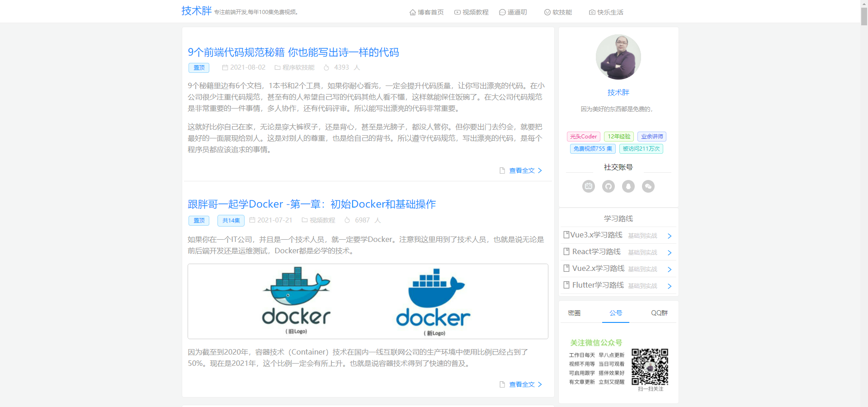The image size is (868, 407).
Task: Open 逼逼叨 in the top navigation
Action: point(513,12)
